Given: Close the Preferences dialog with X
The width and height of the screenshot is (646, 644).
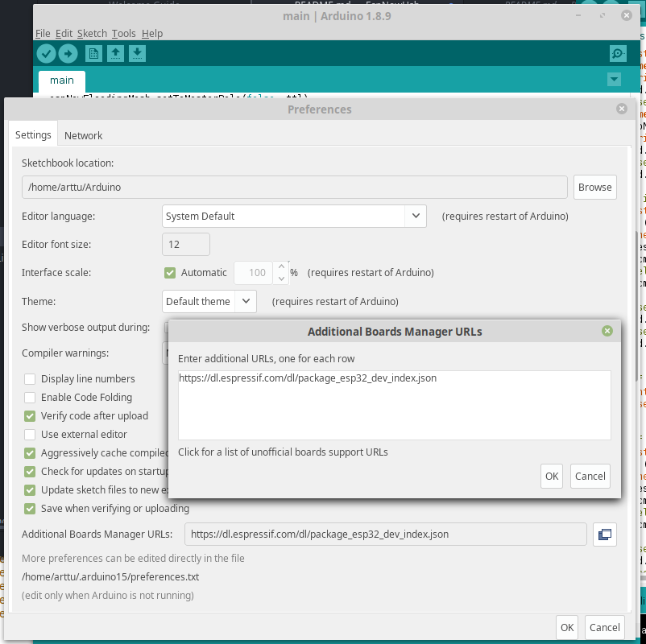Looking at the screenshot, I should pyautogui.click(x=621, y=109).
